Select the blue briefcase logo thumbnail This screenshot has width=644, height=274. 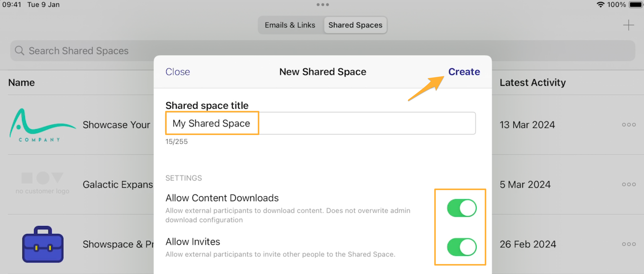tap(43, 244)
